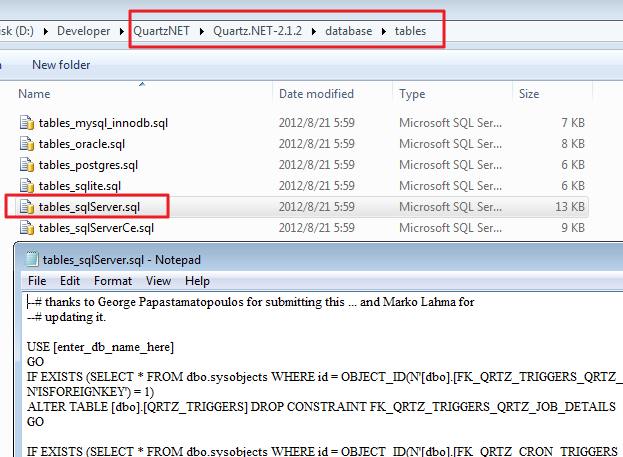Screen dimensions: 623x457
Task: Select file name tables_oracle.sql
Action: [82, 144]
